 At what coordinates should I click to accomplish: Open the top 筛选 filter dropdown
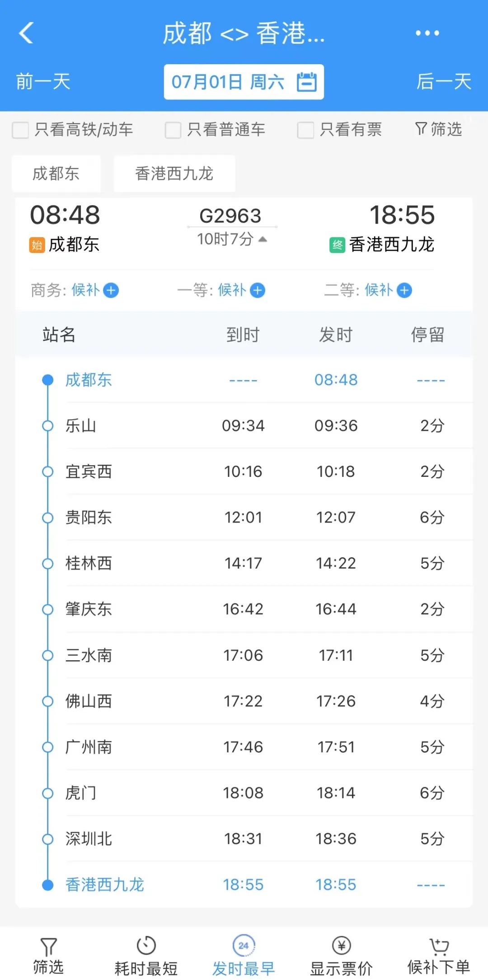coord(438,130)
